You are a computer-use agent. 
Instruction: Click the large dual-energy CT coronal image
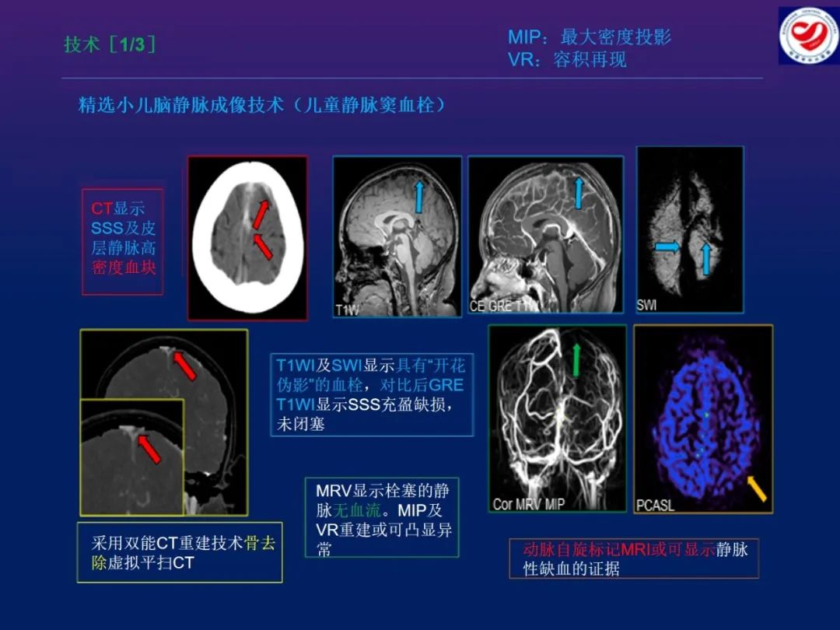click(x=164, y=422)
